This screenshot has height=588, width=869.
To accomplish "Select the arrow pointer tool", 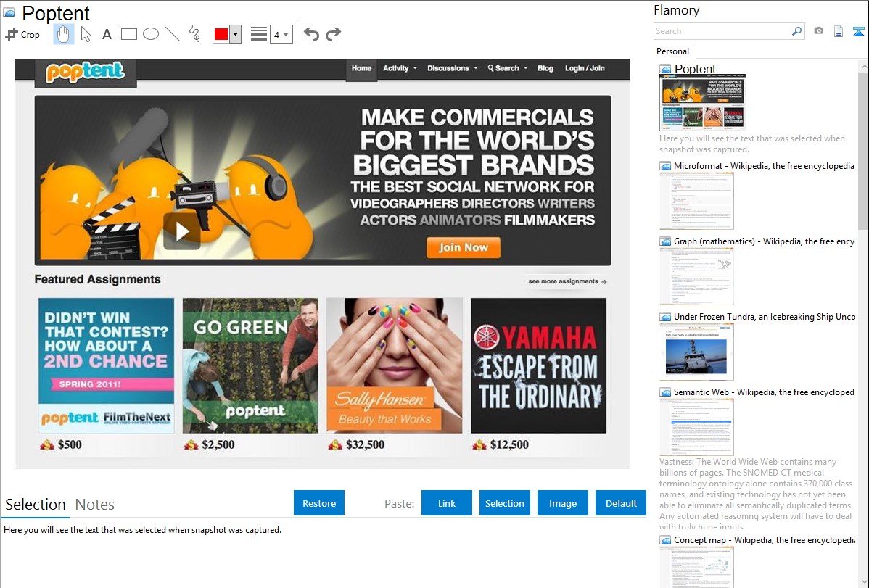I will pos(86,34).
